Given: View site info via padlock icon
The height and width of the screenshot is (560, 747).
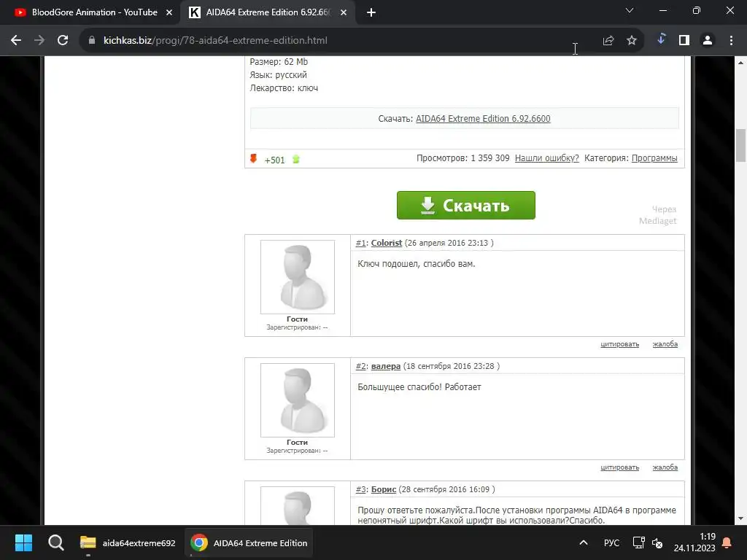Looking at the screenshot, I should click(92, 41).
